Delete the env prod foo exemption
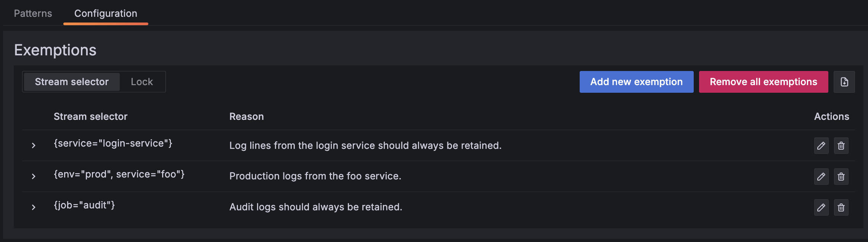 (841, 176)
